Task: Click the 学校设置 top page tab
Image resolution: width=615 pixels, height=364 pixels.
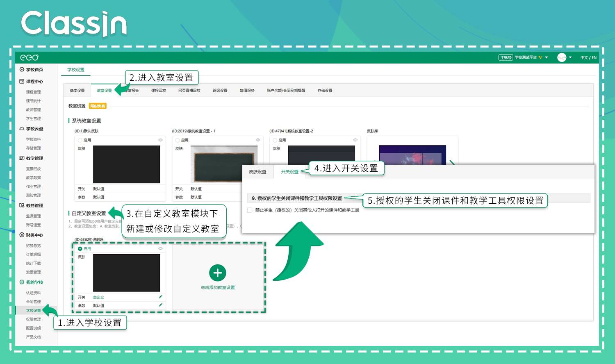Action: click(x=76, y=70)
